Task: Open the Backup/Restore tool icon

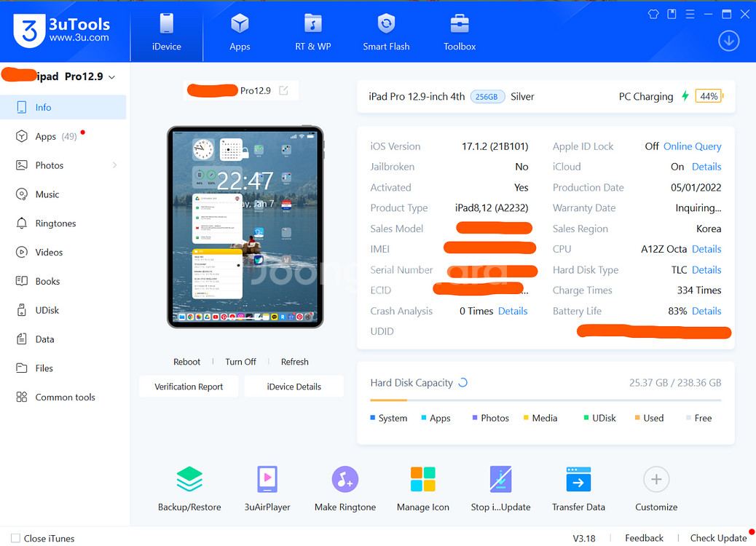Action: tap(189, 479)
